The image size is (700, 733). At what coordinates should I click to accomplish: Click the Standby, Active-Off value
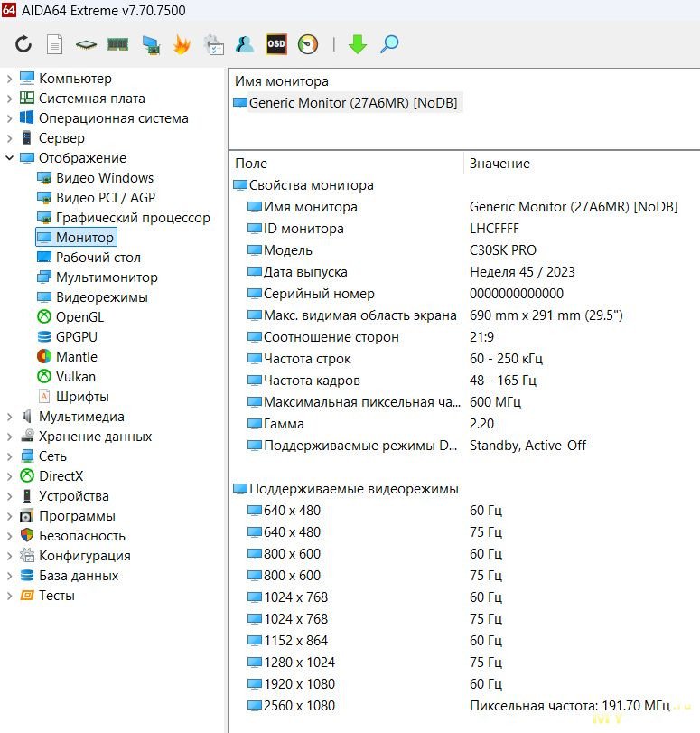pos(527,446)
